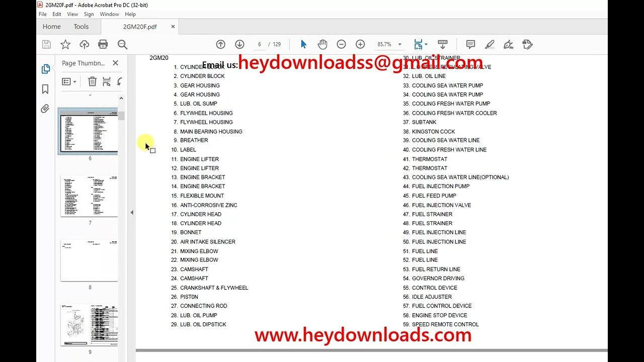
Task: Click the 'FLEXIBLE MOUNT' entry
Action: coord(202,196)
